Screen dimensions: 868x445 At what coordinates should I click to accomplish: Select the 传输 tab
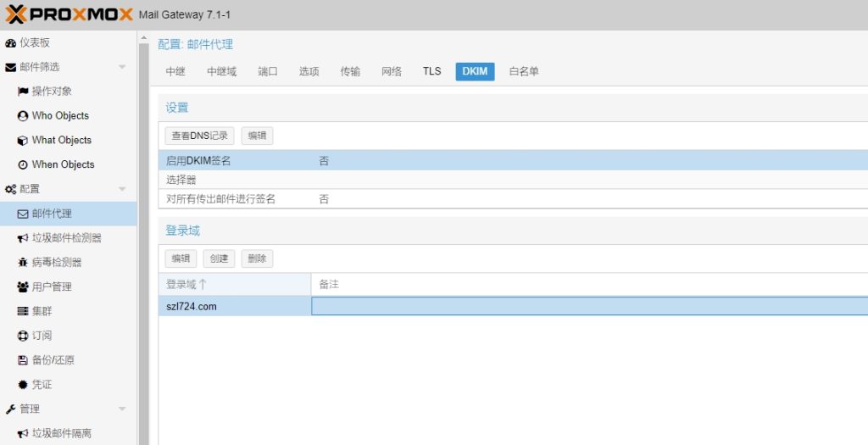(x=350, y=71)
